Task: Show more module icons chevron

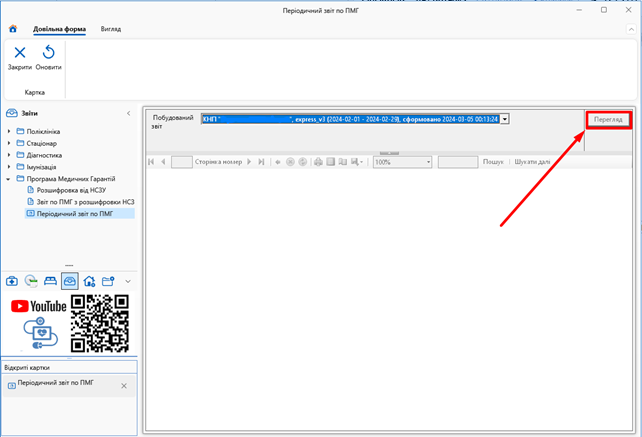Action: click(x=128, y=281)
